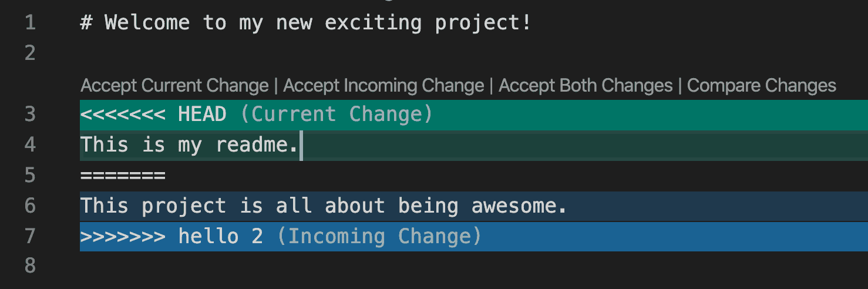Click Accept Incoming Change link

click(x=383, y=86)
